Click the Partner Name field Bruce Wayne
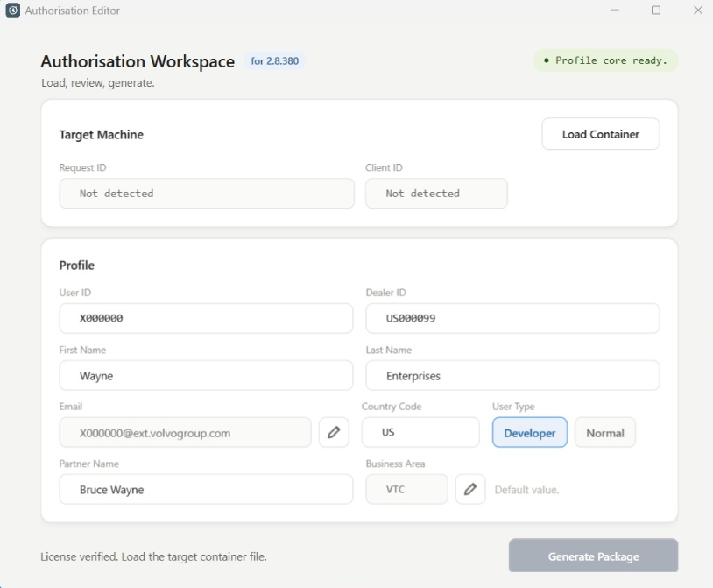Image resolution: width=713 pixels, height=588 pixels. [206, 489]
